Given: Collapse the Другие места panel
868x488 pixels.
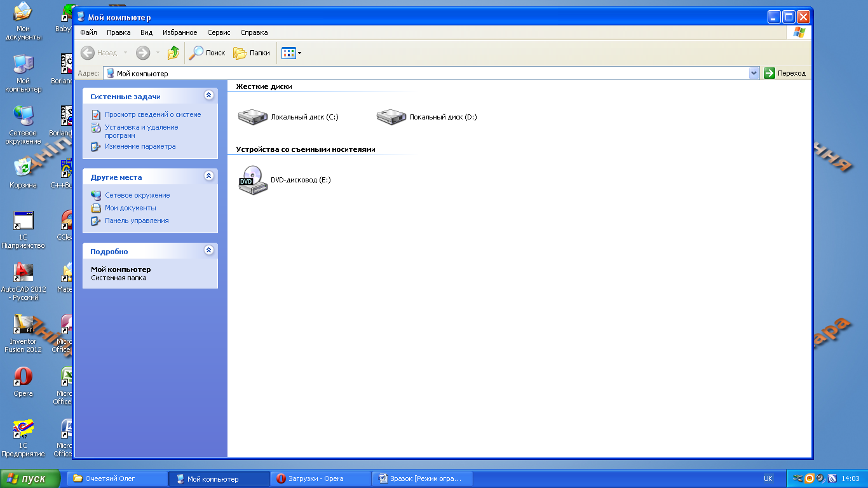Looking at the screenshot, I should point(208,176).
